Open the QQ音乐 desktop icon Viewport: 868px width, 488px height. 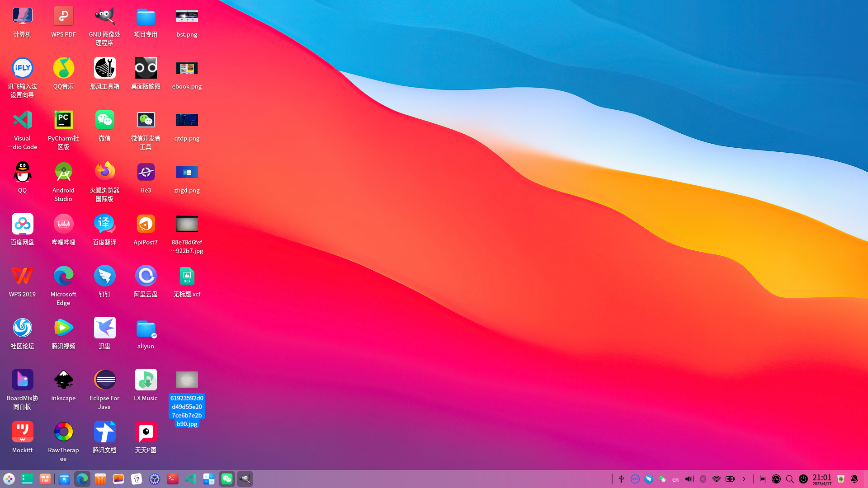(x=63, y=68)
